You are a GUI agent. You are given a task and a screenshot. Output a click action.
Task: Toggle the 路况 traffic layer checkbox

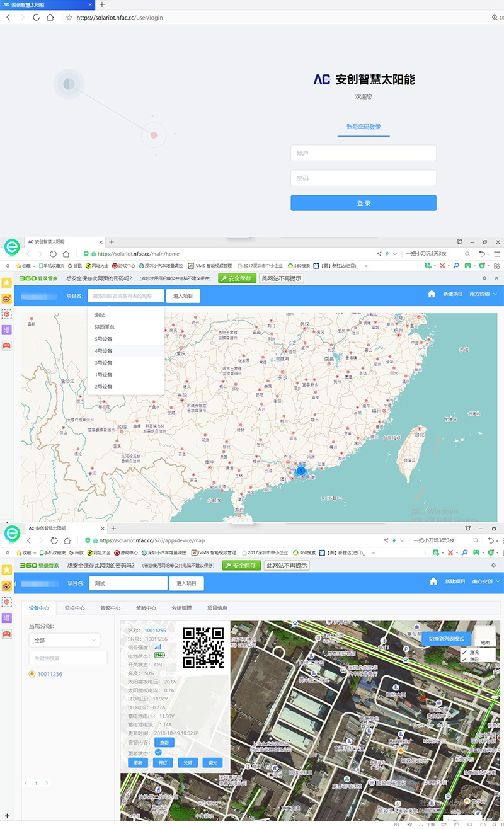coord(465,652)
